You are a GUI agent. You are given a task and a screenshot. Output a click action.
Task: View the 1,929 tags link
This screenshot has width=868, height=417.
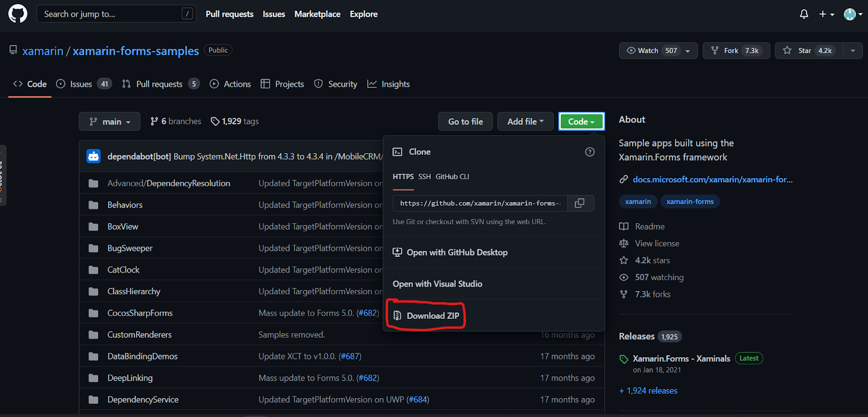point(235,122)
